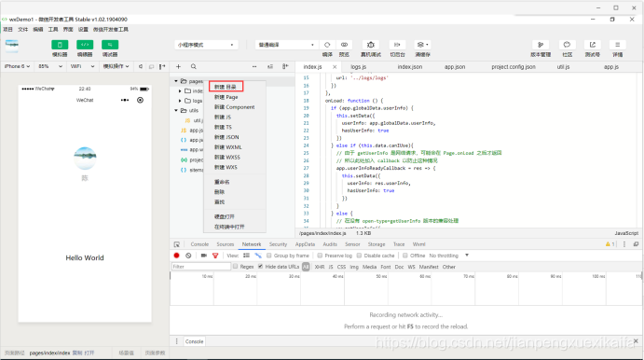Enable the Offline checkbox

point(405,256)
